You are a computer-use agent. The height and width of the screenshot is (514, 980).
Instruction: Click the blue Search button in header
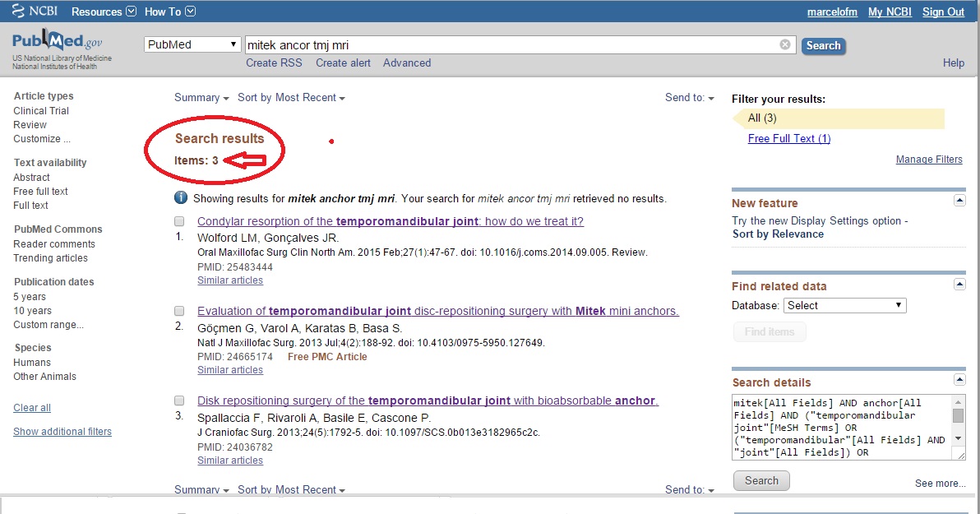(x=823, y=45)
